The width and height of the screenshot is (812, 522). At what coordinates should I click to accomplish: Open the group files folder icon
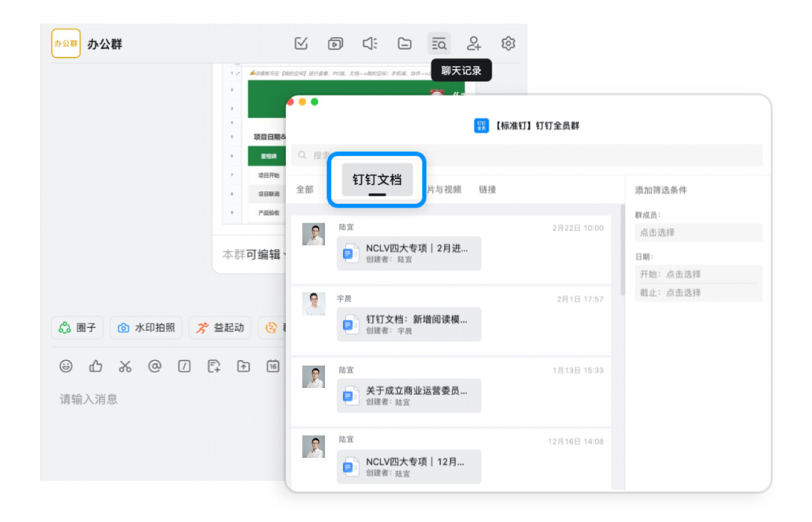coord(404,44)
